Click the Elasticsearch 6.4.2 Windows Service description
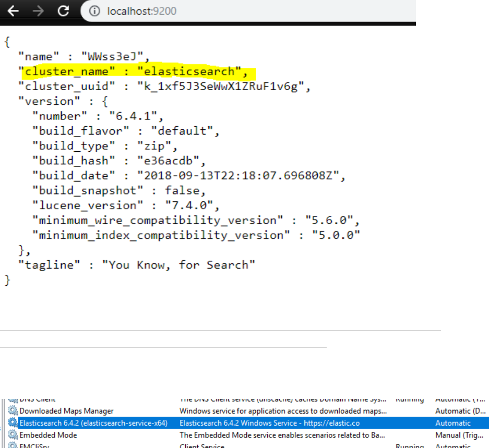The height and width of the screenshot is (448, 489). point(269,423)
